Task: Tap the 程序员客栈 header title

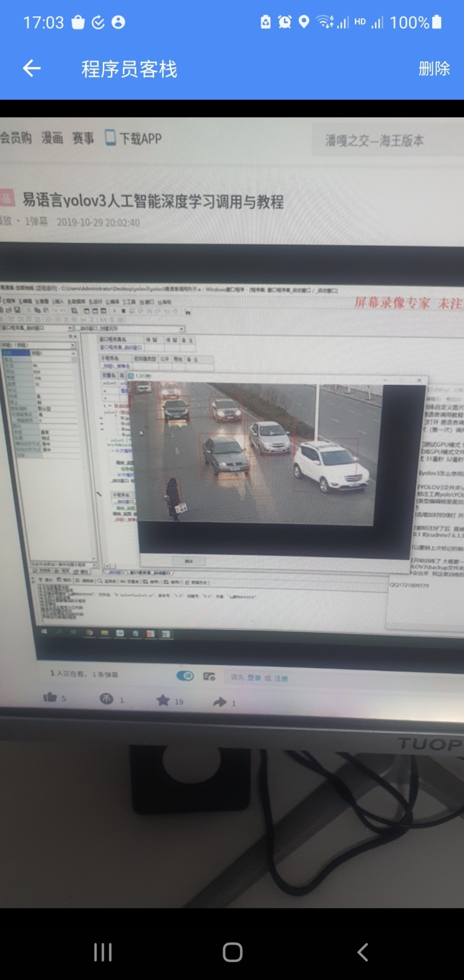Action: click(x=129, y=69)
